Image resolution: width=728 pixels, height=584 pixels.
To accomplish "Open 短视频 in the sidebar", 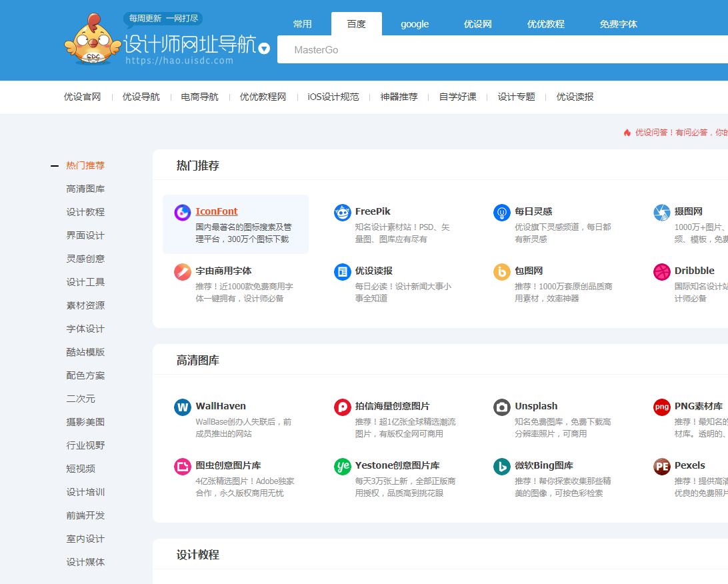I will pos(81,469).
